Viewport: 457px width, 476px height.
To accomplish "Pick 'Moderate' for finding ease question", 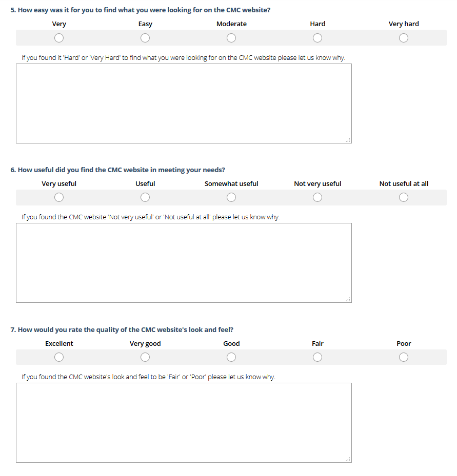I will [x=231, y=38].
